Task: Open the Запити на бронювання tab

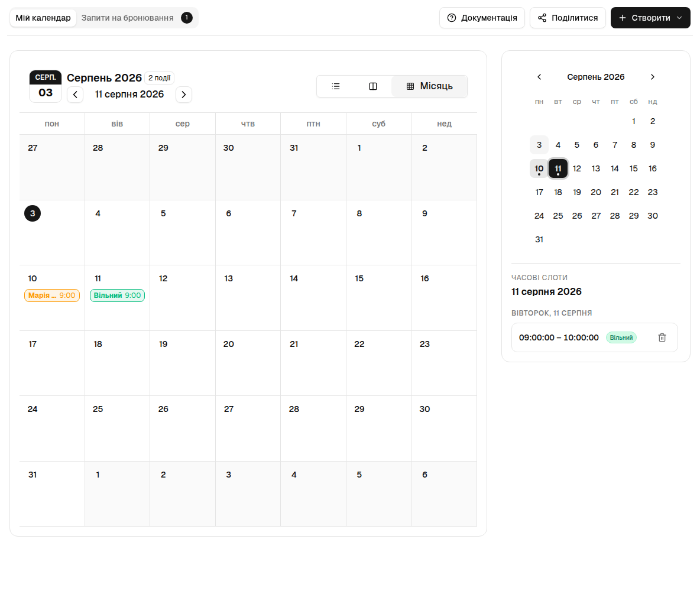Action: pos(127,18)
